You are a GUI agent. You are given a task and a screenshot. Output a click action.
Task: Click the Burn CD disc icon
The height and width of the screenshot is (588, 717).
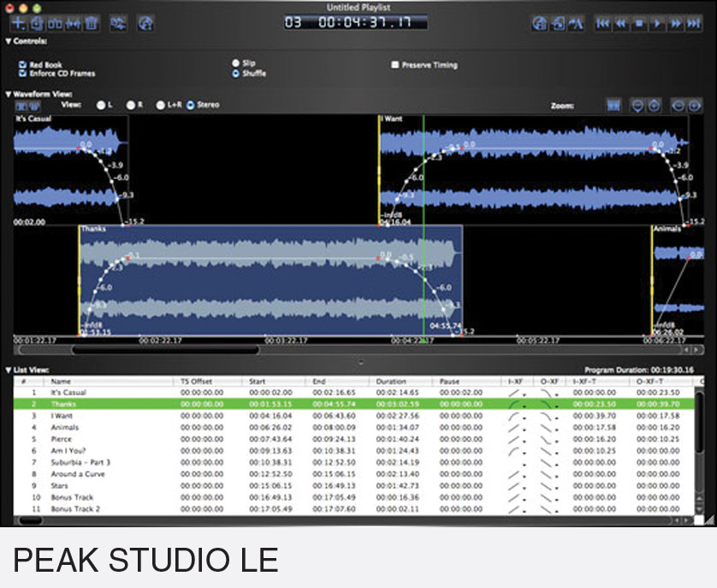(x=145, y=23)
